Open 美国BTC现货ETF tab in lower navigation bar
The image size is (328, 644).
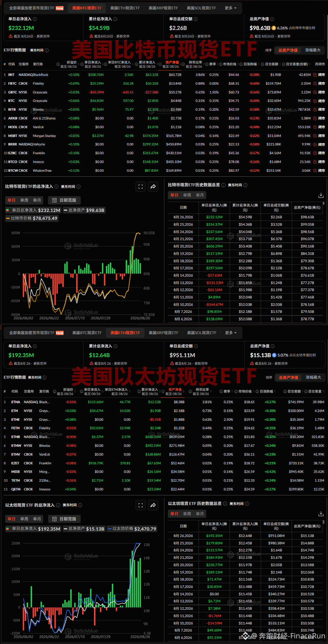(x=87, y=333)
